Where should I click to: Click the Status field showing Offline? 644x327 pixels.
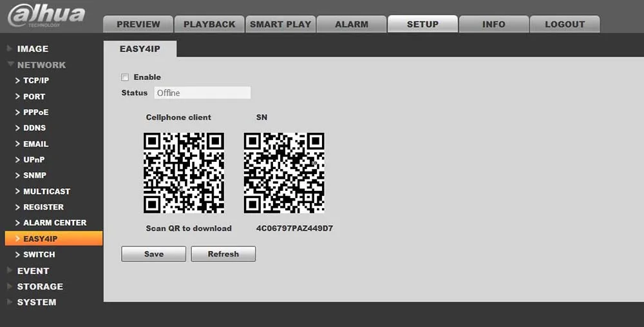click(202, 93)
